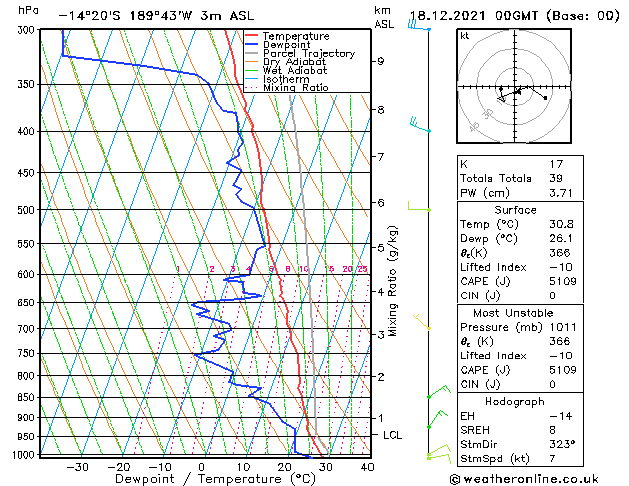Click the weatheronline.co.uk copyright text
This screenshot has width=629, height=486.
click(524, 479)
